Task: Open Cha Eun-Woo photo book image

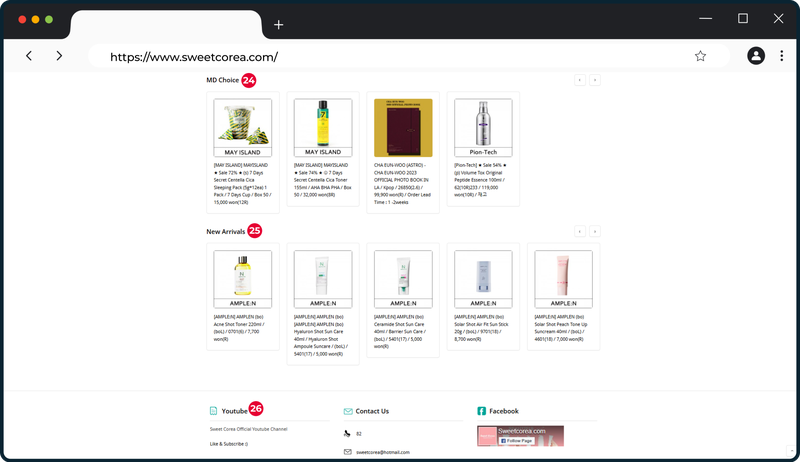Action: coord(403,127)
